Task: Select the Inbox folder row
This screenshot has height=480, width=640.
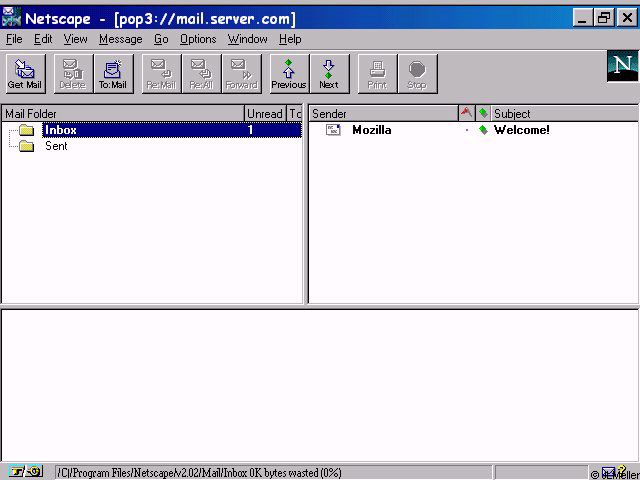Action: [x=172, y=130]
